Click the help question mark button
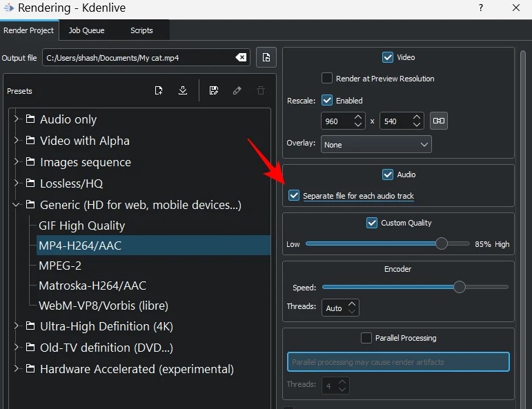 [x=481, y=8]
